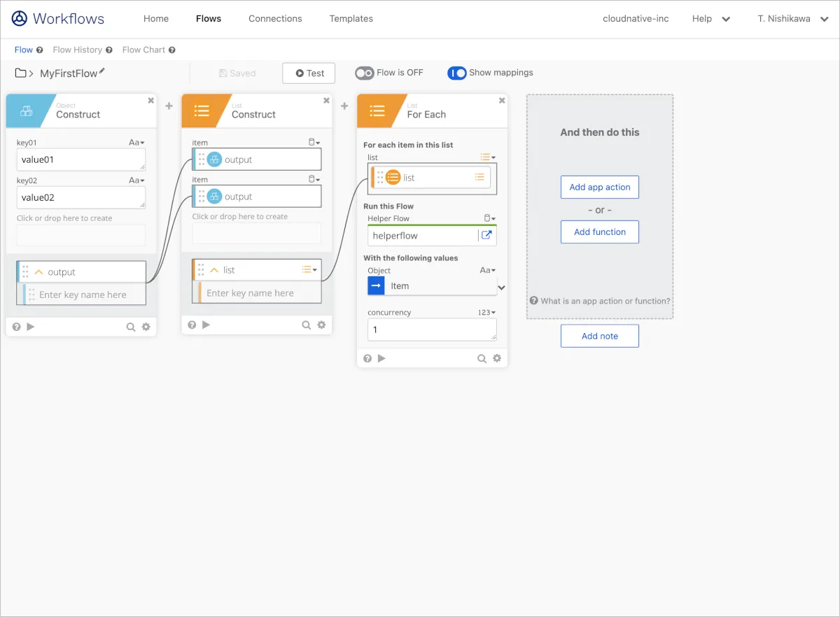Open list output type dropdown in List Construct

pyautogui.click(x=309, y=270)
